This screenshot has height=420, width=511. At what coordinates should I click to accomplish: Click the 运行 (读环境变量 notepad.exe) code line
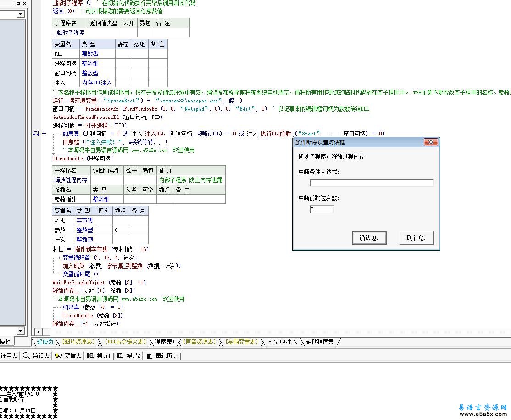pos(147,101)
